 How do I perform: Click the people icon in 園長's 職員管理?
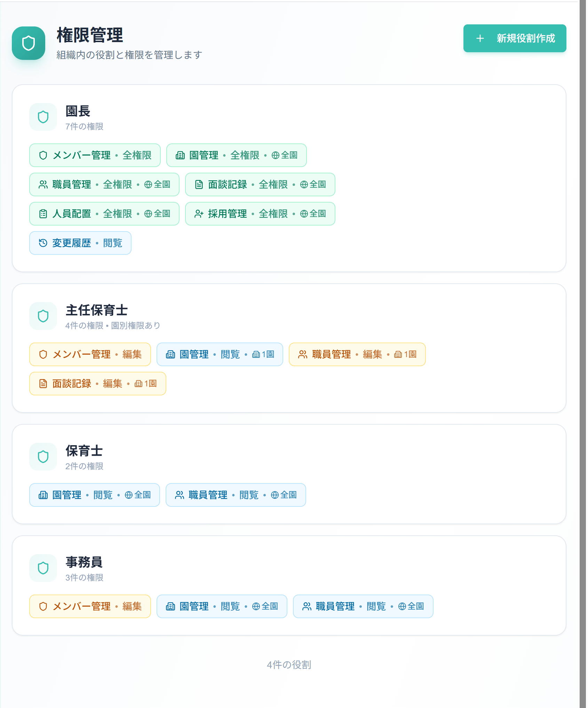point(43,184)
